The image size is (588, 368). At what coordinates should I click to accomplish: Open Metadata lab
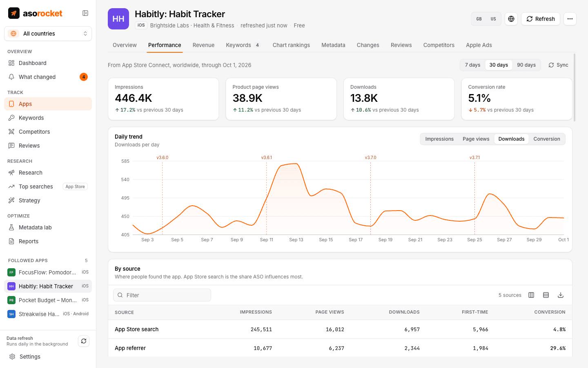(48, 227)
